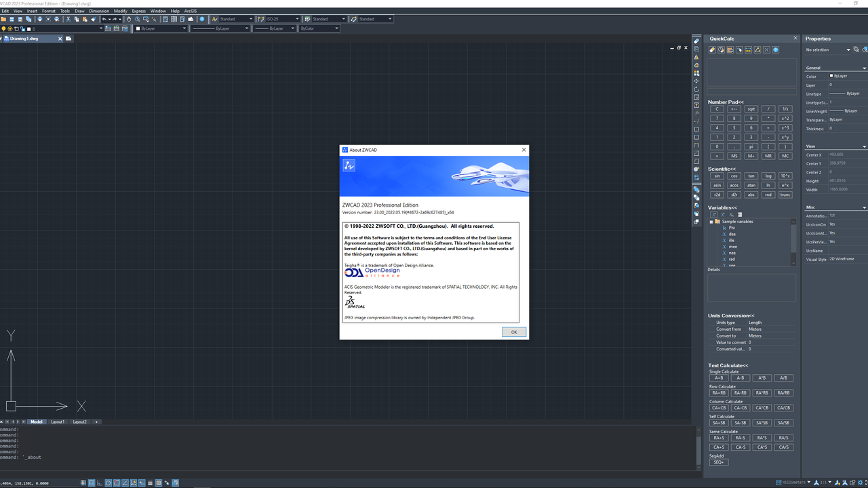Viewport: 868px width, 488px height.
Task: Click OK in About ZWCAD dialog
Action: [514, 332]
